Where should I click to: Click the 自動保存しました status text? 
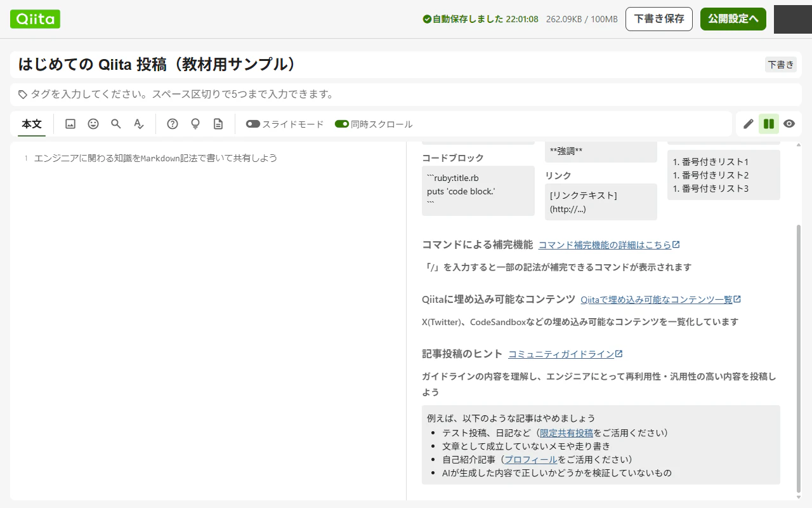[480, 19]
